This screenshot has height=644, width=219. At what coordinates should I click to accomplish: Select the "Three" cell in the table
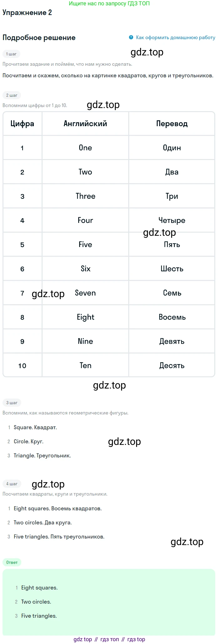(85, 196)
